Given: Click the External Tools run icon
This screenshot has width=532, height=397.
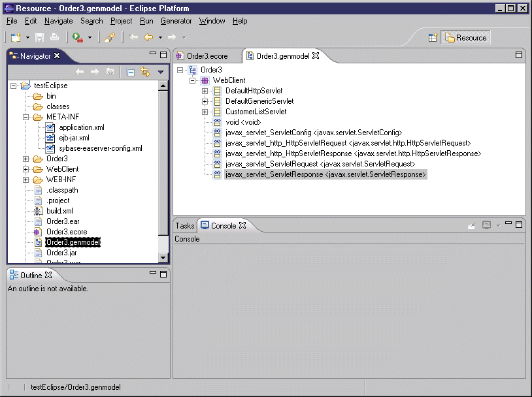Looking at the screenshot, I should click(78, 38).
